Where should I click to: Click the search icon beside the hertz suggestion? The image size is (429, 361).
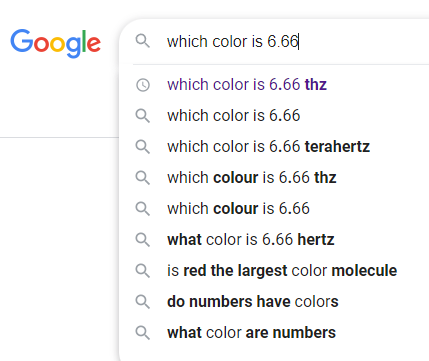(x=143, y=240)
